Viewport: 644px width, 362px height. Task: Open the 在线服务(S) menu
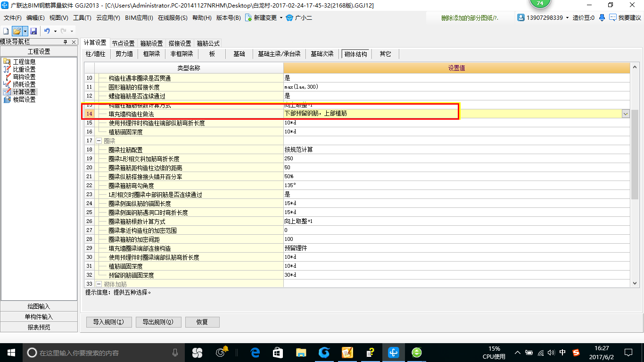point(173,18)
